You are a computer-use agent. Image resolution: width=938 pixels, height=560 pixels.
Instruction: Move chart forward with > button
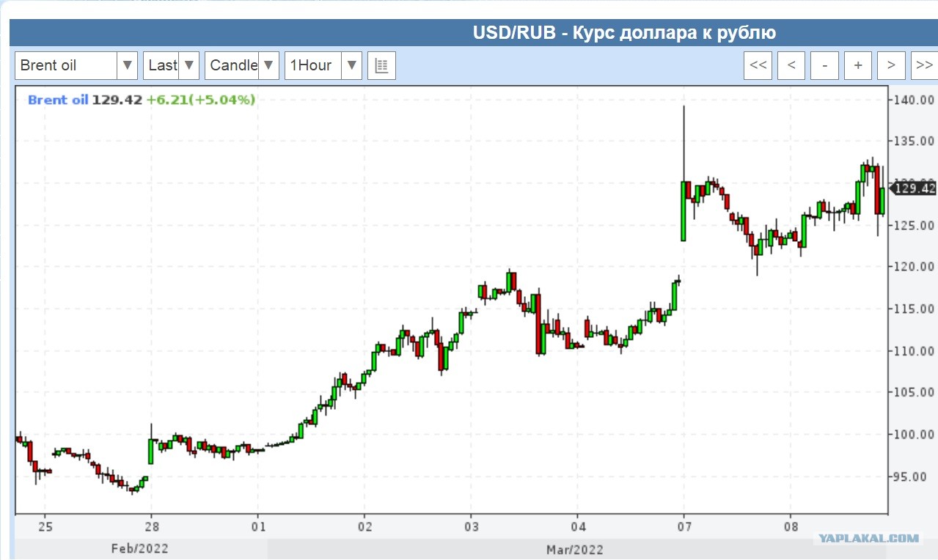tap(891, 65)
